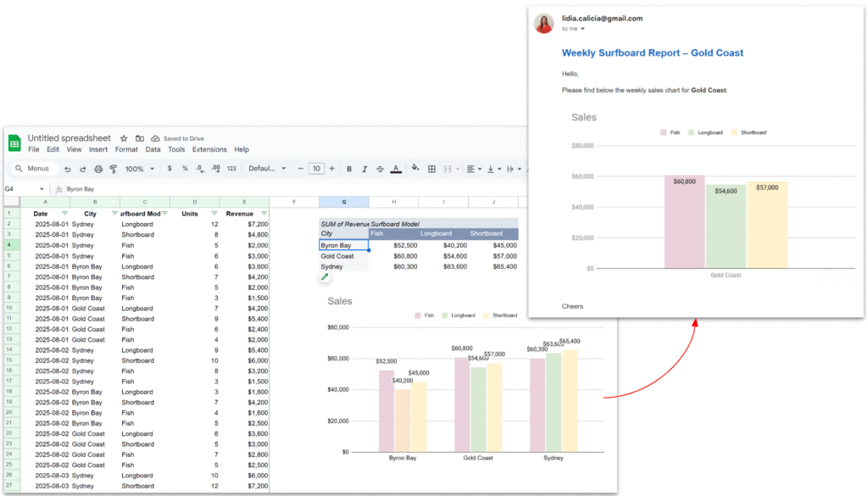Open the Extensions menu

209,149
